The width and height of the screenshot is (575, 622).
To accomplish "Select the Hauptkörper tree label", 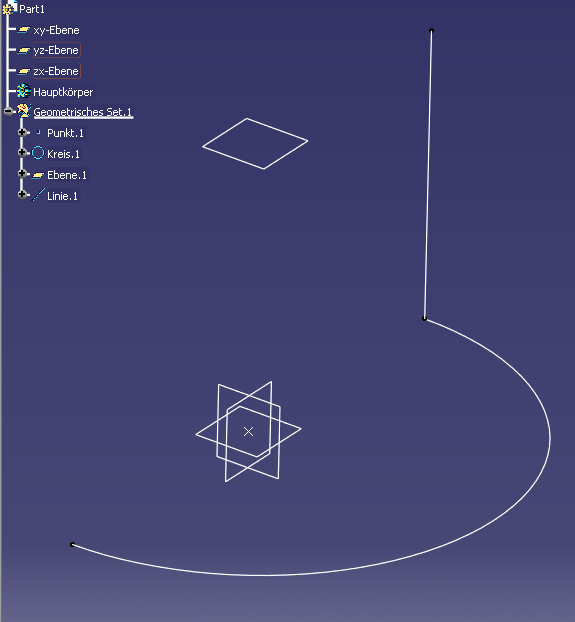I will (63, 92).
